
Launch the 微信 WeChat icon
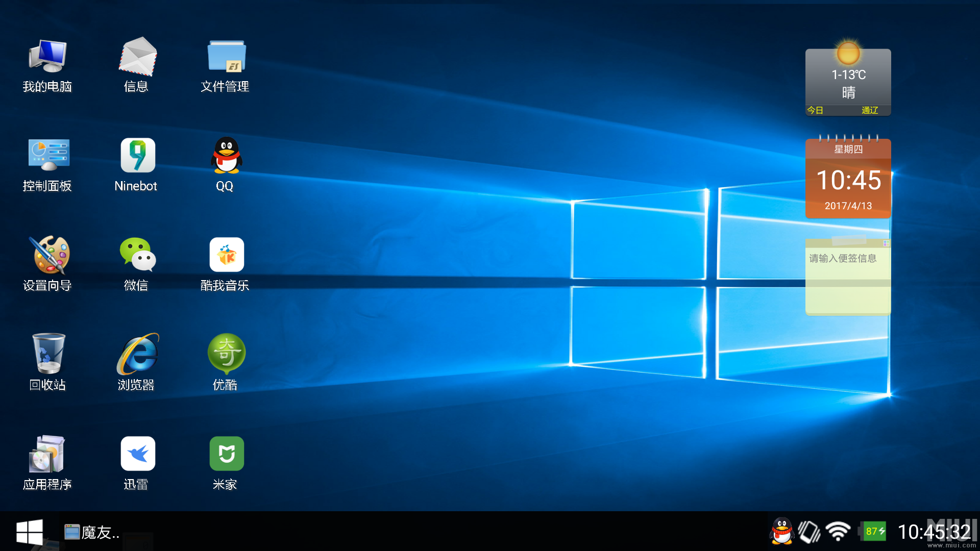click(x=137, y=255)
